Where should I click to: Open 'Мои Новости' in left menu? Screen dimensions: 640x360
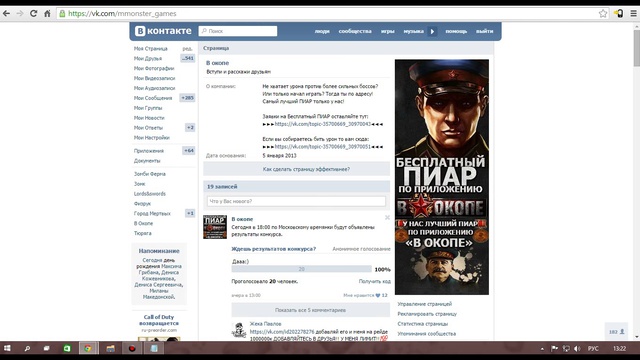tap(149, 118)
